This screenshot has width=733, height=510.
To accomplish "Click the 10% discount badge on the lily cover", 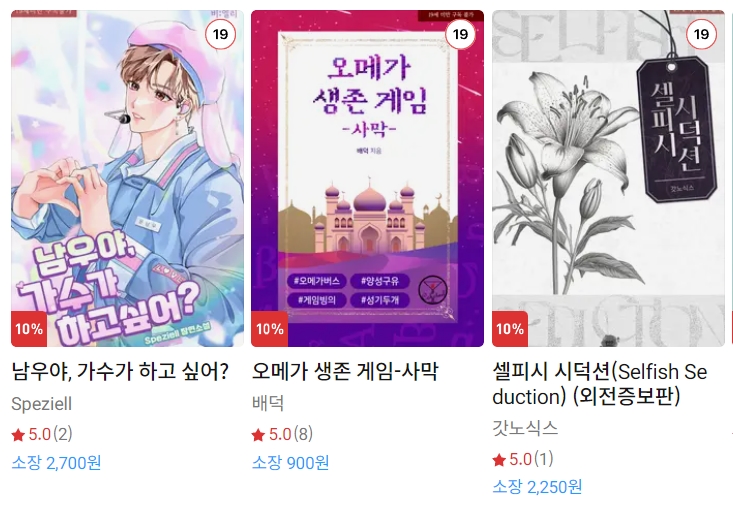I will coord(510,329).
